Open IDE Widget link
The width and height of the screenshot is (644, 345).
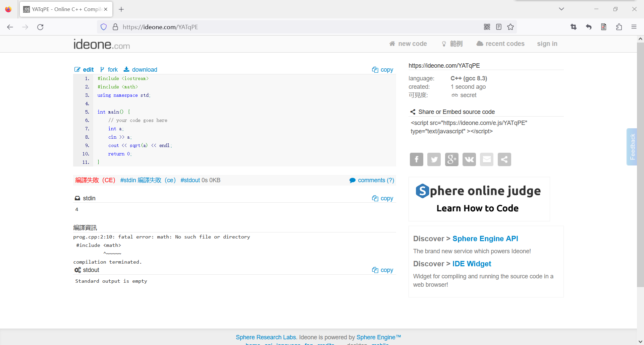(472, 264)
